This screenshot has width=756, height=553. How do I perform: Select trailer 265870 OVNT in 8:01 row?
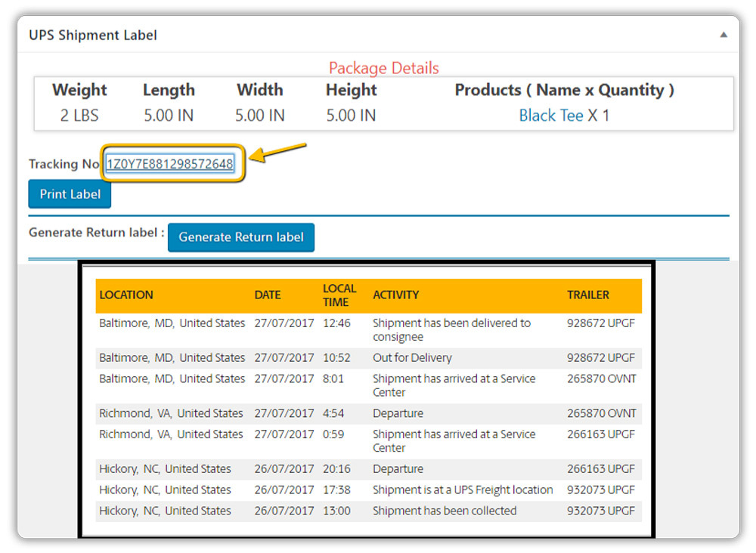click(602, 378)
